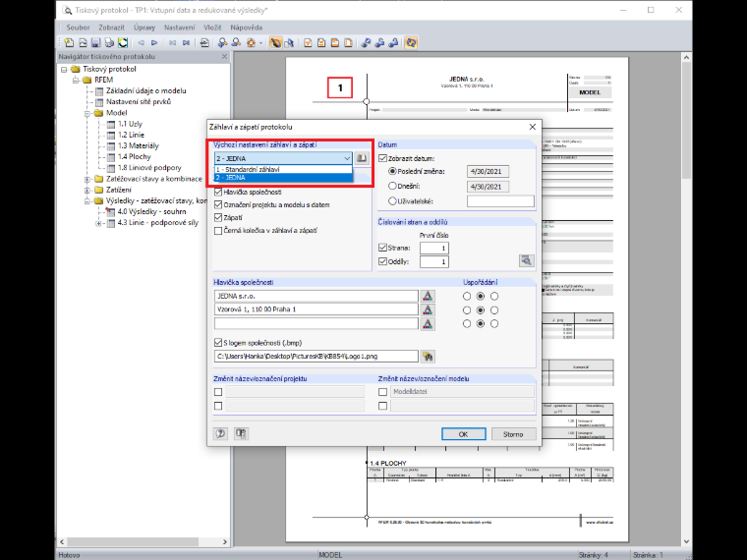
Task: Click the zoom in magnifier icon
Action: tap(222, 43)
